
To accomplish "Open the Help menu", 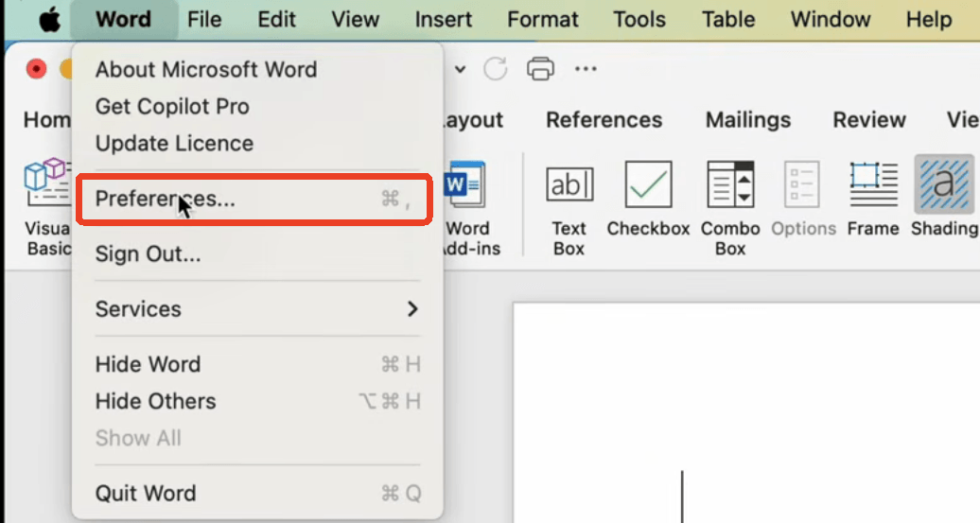I will click(929, 19).
